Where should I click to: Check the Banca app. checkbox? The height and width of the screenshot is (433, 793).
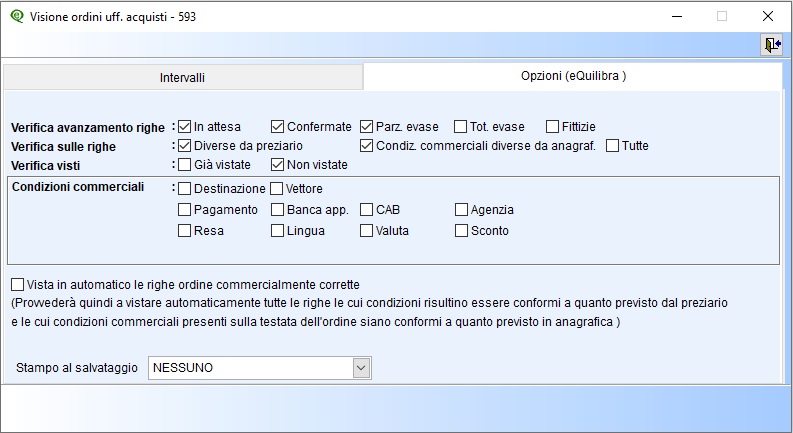pos(277,209)
